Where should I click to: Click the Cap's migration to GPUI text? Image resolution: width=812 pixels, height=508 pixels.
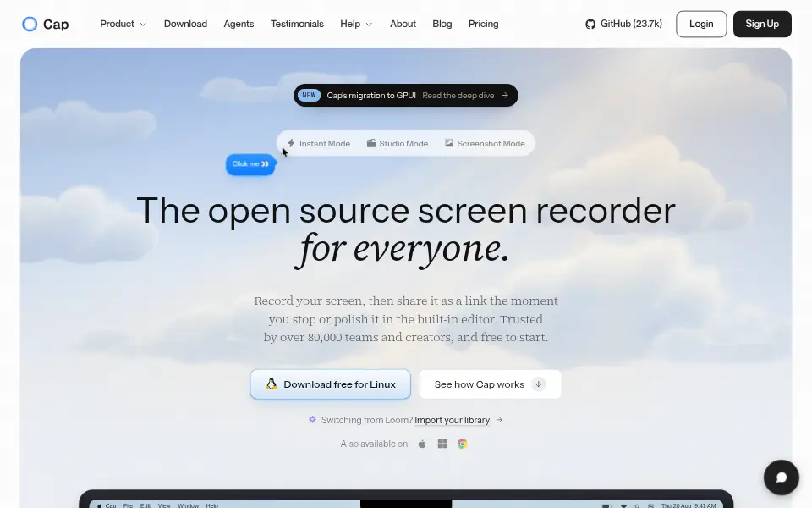click(x=371, y=96)
